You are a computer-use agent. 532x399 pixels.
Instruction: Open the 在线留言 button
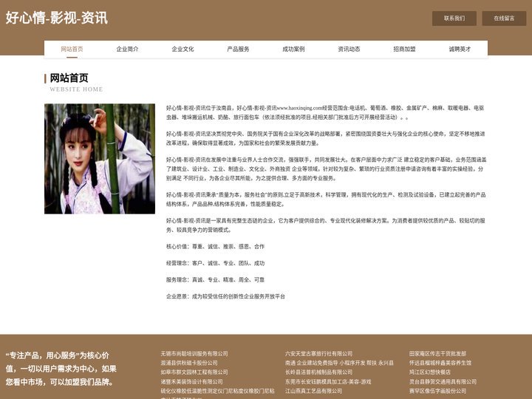[x=504, y=18]
